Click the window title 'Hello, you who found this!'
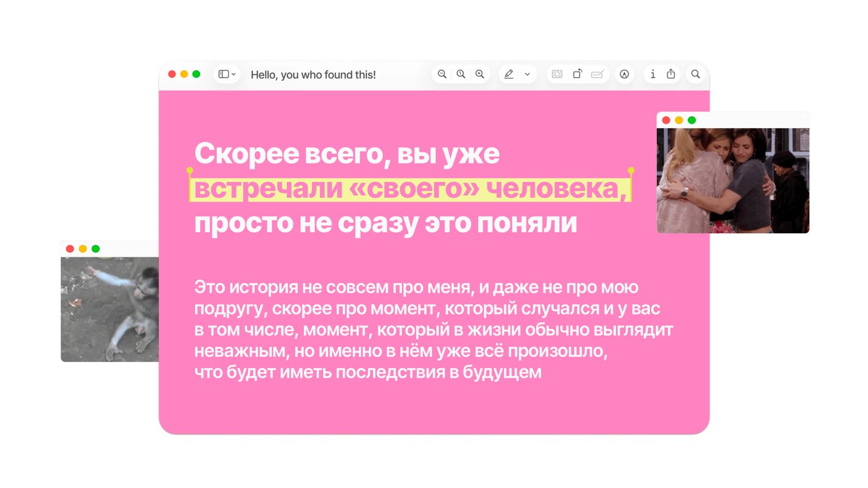Image resolution: width=868 pixels, height=488 pixels. coord(313,75)
